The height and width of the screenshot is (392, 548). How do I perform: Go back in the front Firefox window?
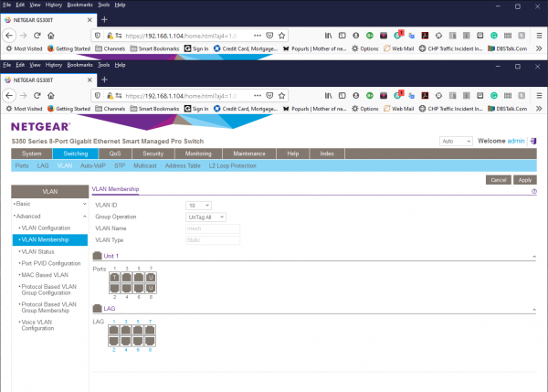coord(9,95)
